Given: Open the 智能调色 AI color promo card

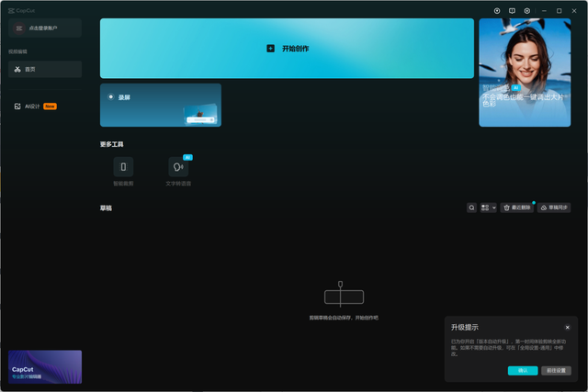Looking at the screenshot, I should coord(524,72).
